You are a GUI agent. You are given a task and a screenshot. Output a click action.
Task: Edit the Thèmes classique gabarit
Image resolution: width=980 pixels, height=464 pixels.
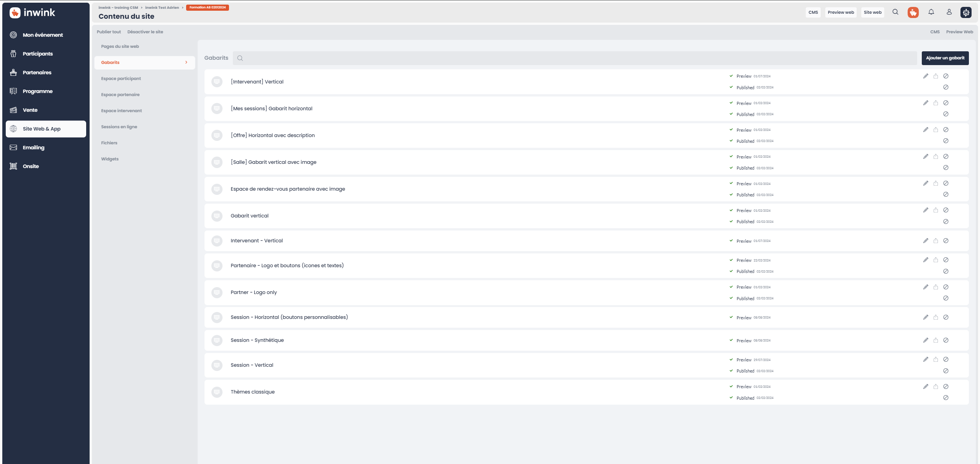coord(926,387)
